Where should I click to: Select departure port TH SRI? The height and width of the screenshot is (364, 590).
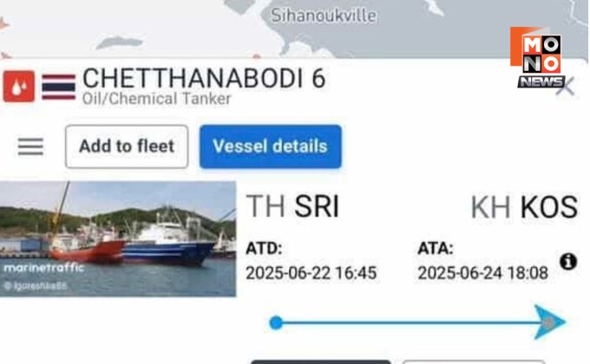[x=292, y=207]
